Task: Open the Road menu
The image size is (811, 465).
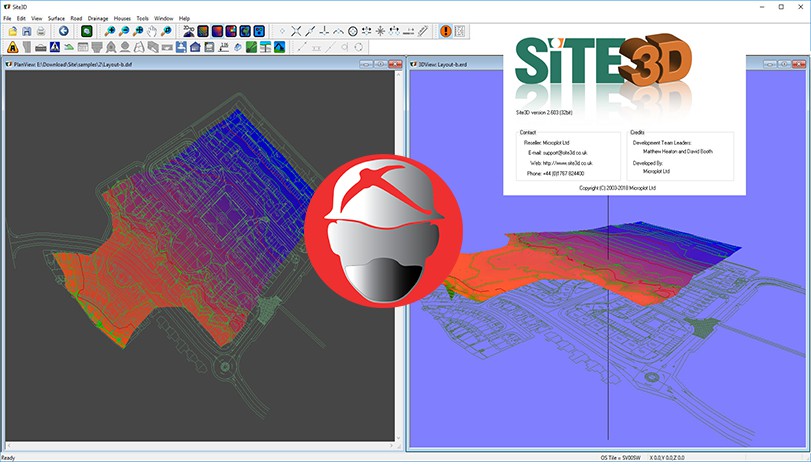Action: (x=77, y=18)
